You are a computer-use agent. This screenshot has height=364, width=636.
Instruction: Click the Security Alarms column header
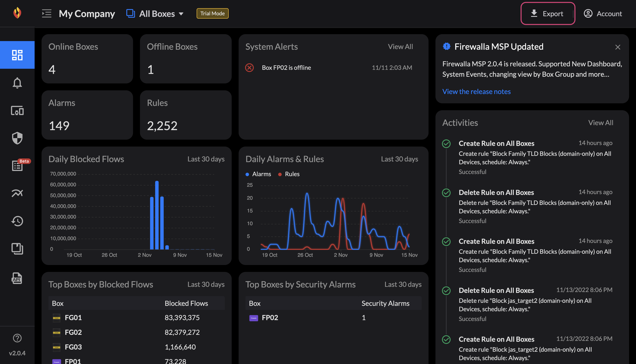click(x=385, y=303)
